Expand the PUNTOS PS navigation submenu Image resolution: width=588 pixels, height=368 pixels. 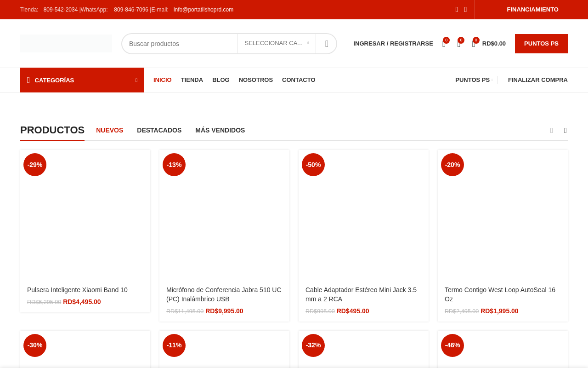(x=492, y=80)
